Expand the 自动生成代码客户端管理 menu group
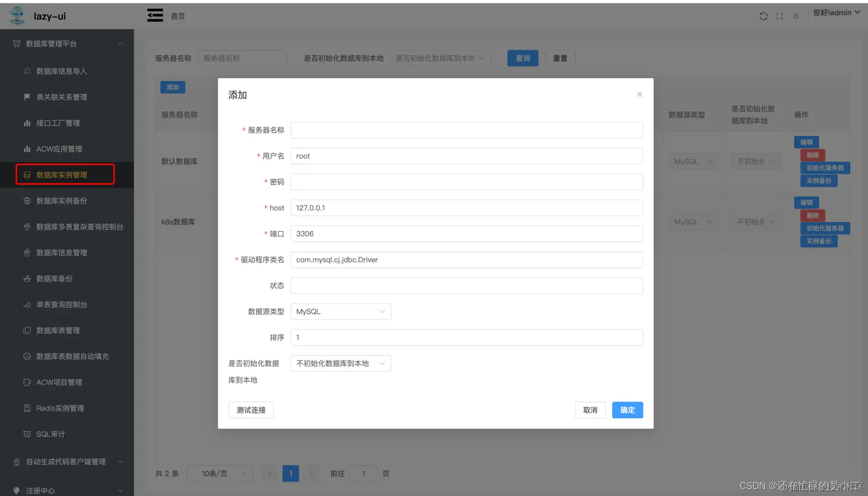Viewport: 868px width, 496px height. coord(120,461)
